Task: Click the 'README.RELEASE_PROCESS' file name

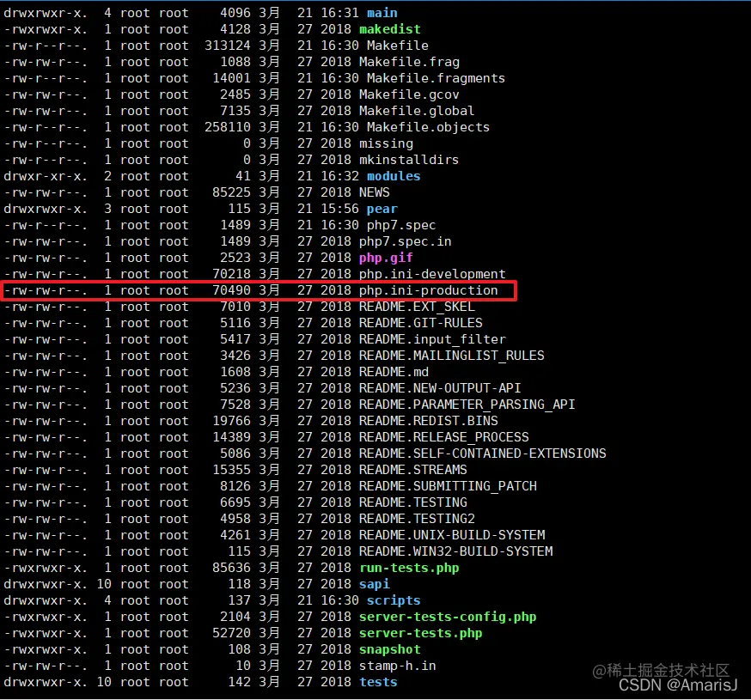Action: [444, 437]
